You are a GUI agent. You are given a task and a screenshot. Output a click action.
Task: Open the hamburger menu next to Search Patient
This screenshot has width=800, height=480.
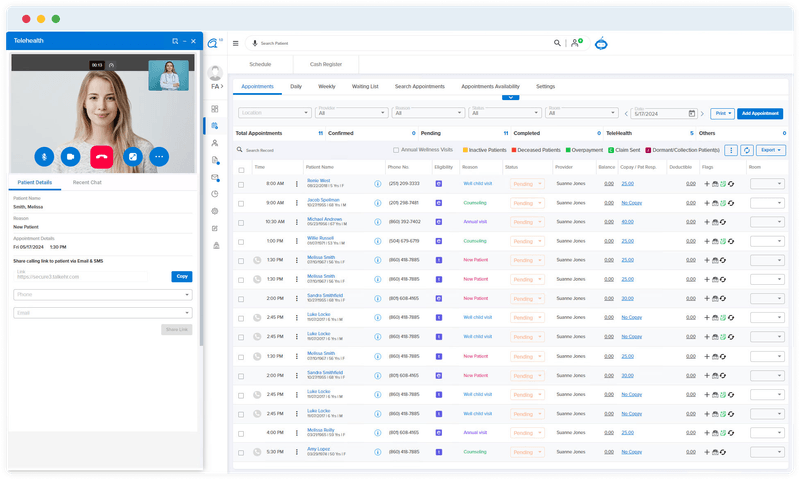tap(235, 44)
